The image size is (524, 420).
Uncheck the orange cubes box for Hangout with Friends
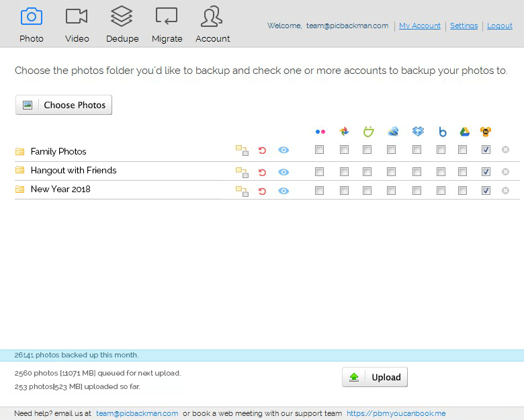pos(486,171)
